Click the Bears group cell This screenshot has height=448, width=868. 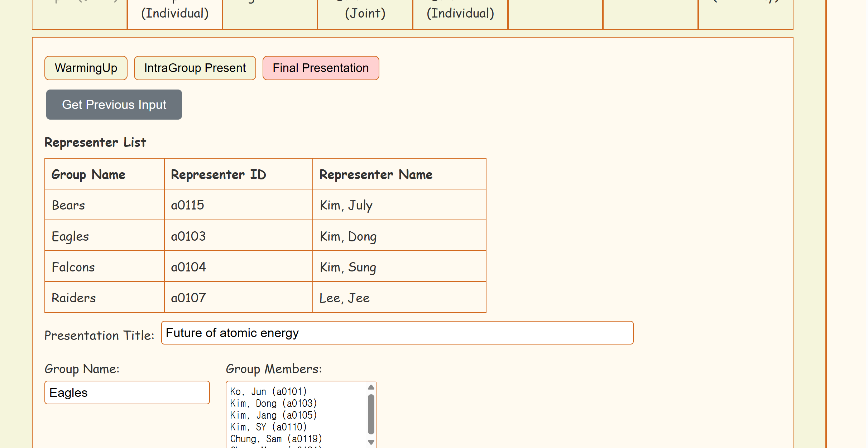tap(104, 205)
